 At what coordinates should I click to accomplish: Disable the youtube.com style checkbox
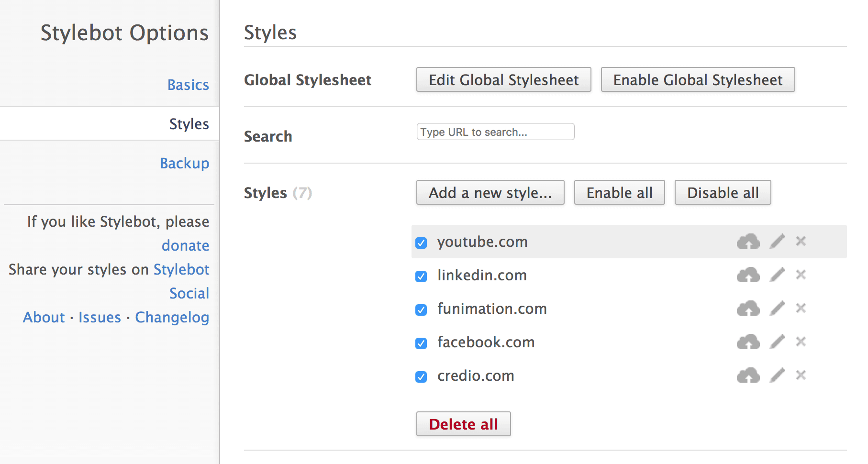click(x=421, y=243)
